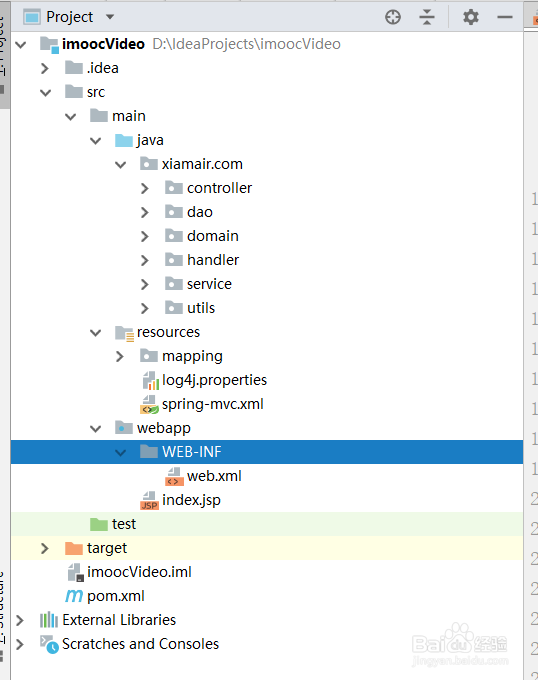Select the imoocVideo.iml file name
Image resolution: width=538 pixels, height=680 pixels.
click(x=139, y=572)
